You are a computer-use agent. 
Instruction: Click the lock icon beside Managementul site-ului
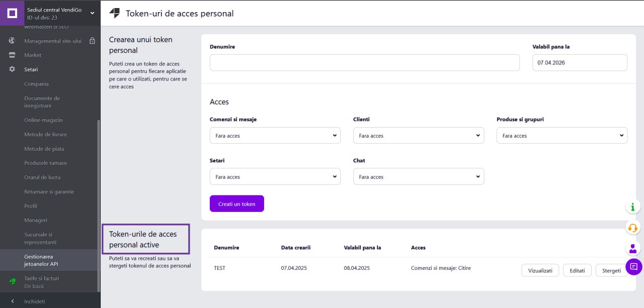tap(92, 41)
